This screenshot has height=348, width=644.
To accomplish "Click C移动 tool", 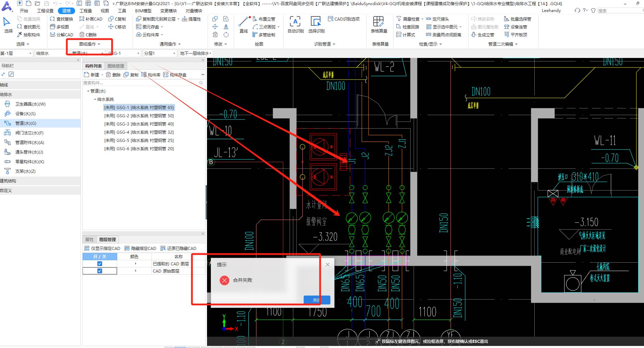I will pyautogui.click(x=117, y=27).
